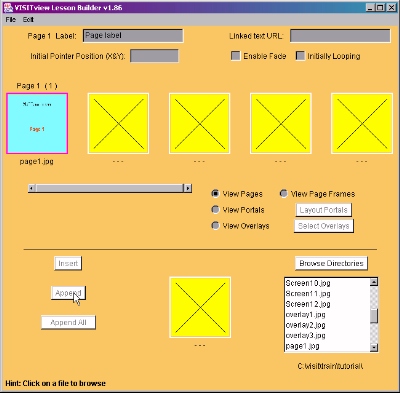Enable the Enable Fade checkbox
This screenshot has height=393, width=400.
point(236,56)
